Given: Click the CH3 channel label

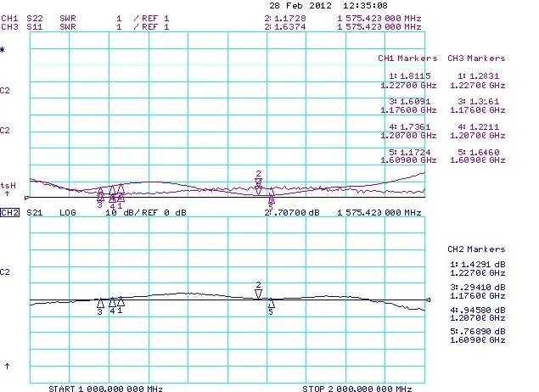Looking at the screenshot, I should tap(9, 27).
